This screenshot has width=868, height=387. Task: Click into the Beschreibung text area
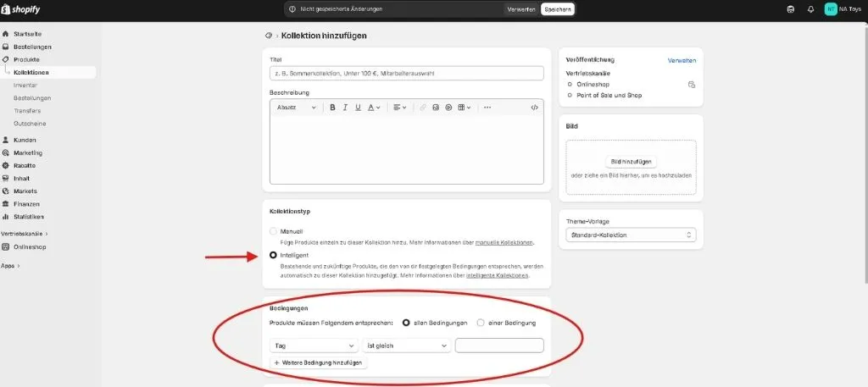(x=406, y=150)
